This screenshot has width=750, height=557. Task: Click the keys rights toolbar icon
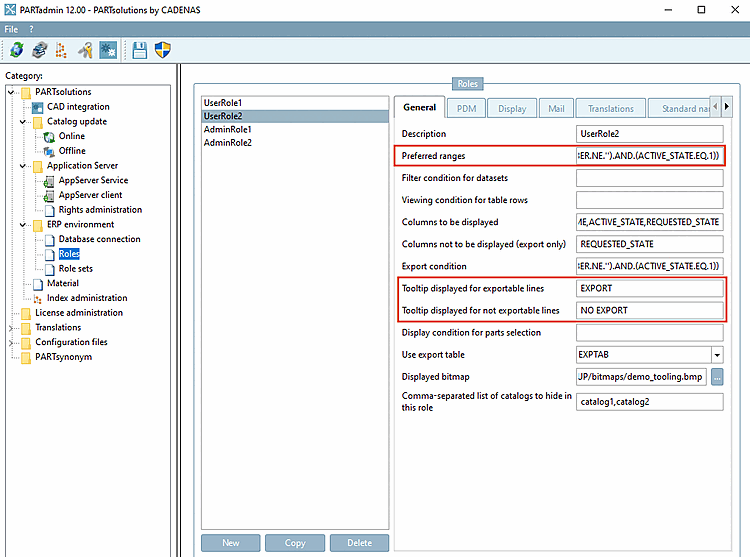[x=86, y=50]
